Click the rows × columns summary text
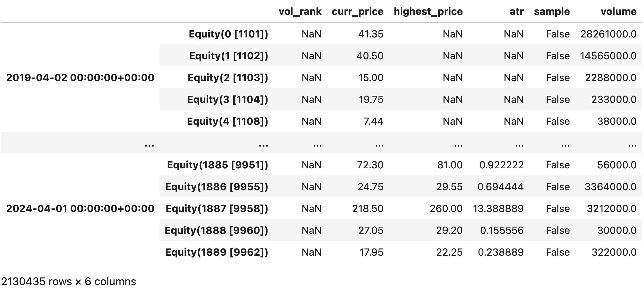The height and width of the screenshot is (288, 644). pos(69,282)
